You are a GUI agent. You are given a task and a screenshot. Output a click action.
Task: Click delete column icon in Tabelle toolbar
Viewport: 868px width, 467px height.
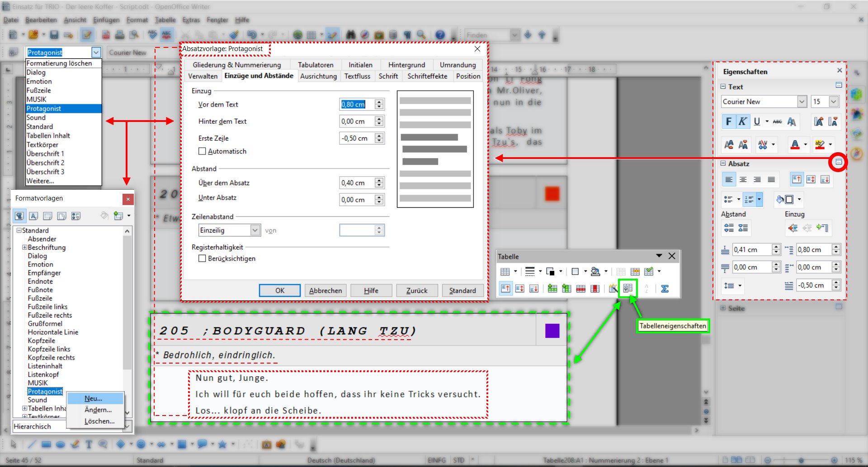point(595,289)
